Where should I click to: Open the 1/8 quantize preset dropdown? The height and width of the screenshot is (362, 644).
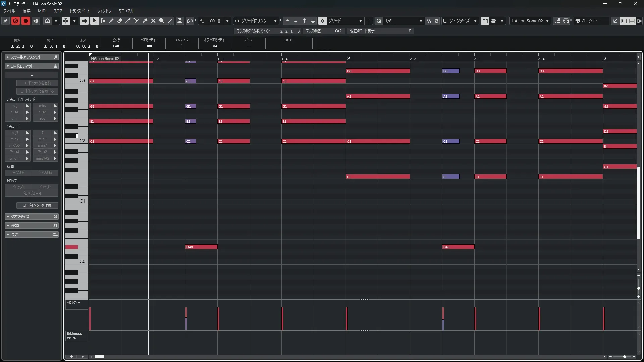click(421, 21)
